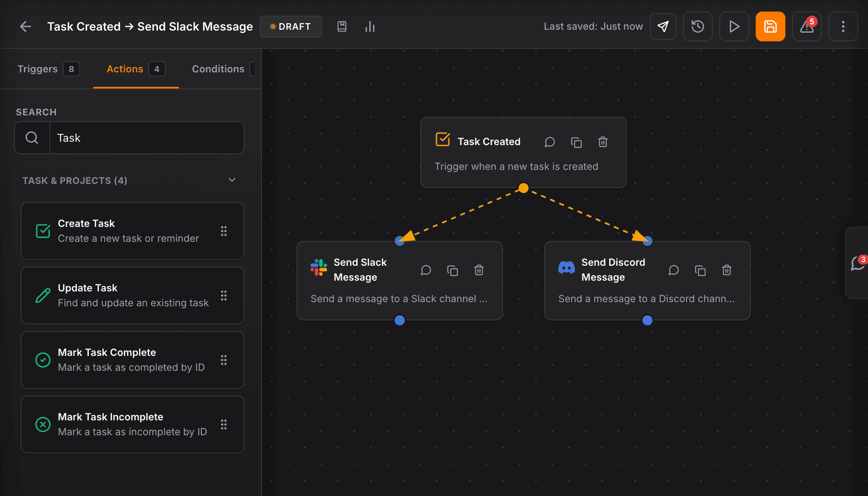Grab the drag handle of Update Task
This screenshot has height=496, width=868.
pyautogui.click(x=223, y=296)
